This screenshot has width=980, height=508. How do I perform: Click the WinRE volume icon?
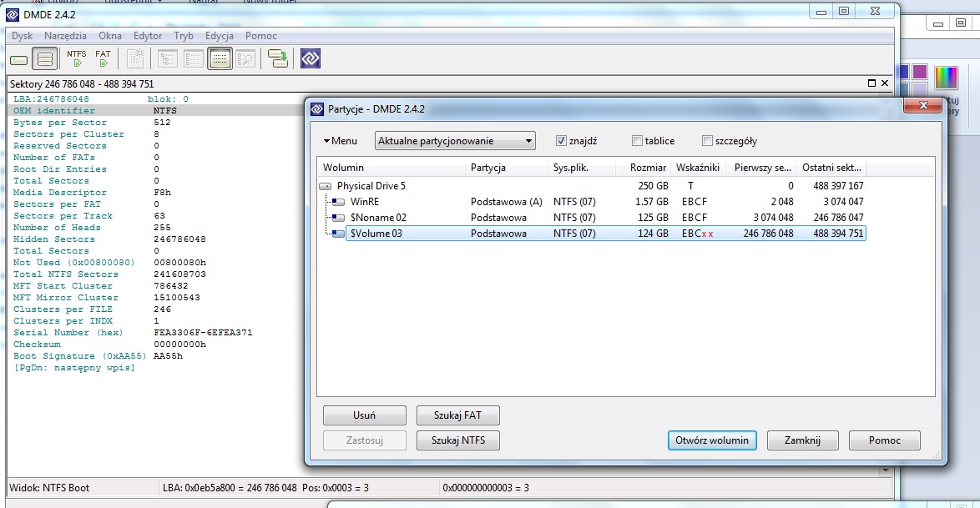coord(338,202)
